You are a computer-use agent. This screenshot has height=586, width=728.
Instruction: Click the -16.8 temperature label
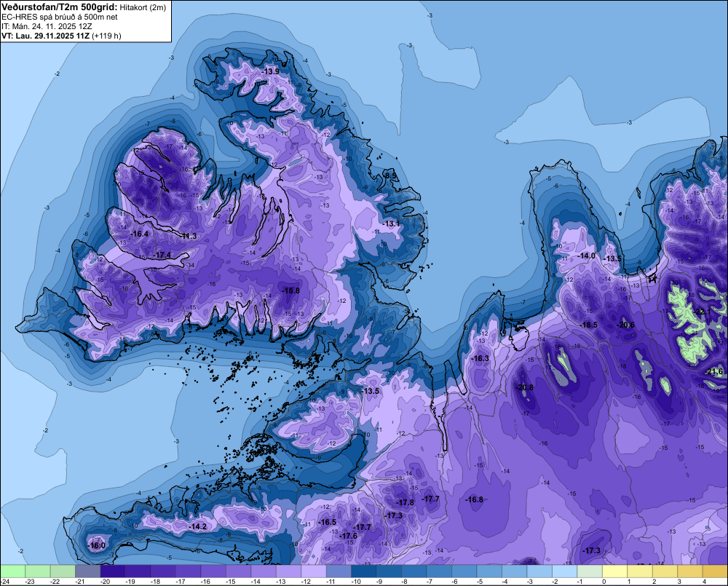click(x=475, y=499)
